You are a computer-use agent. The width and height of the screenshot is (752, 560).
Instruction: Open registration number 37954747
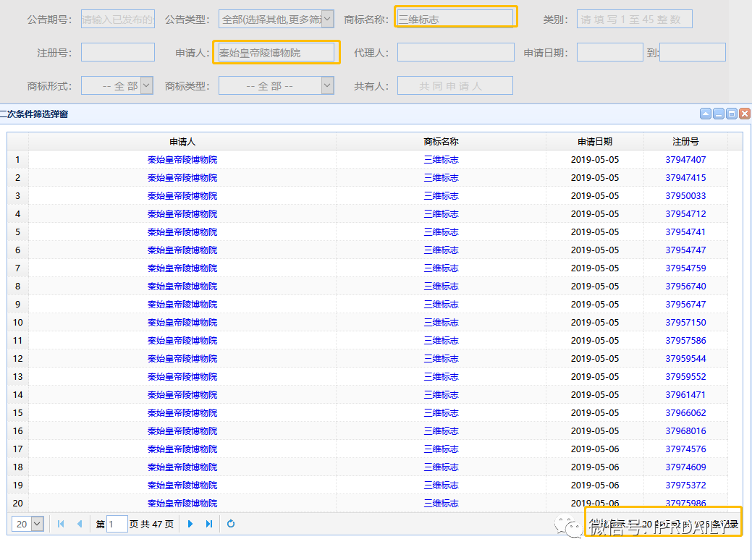click(x=685, y=250)
